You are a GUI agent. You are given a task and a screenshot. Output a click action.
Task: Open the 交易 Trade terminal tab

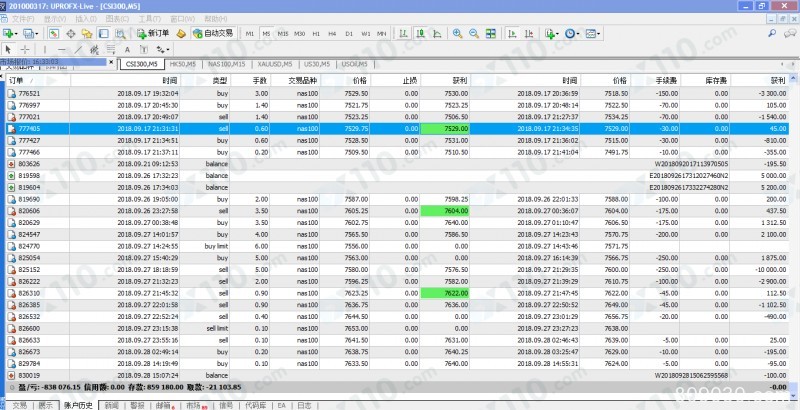(x=19, y=405)
